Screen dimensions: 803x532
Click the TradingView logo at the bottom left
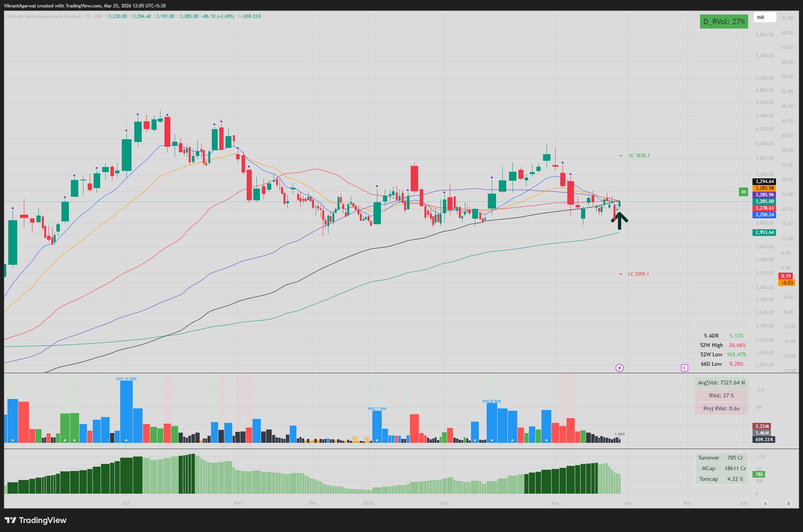(36, 520)
